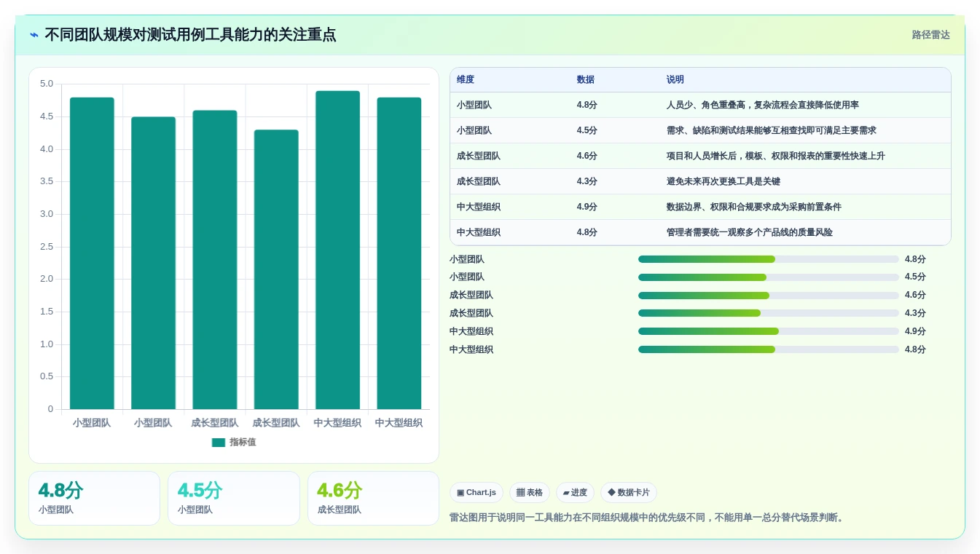Click the 成长型团队 chart bar valued 4.3

point(276,269)
